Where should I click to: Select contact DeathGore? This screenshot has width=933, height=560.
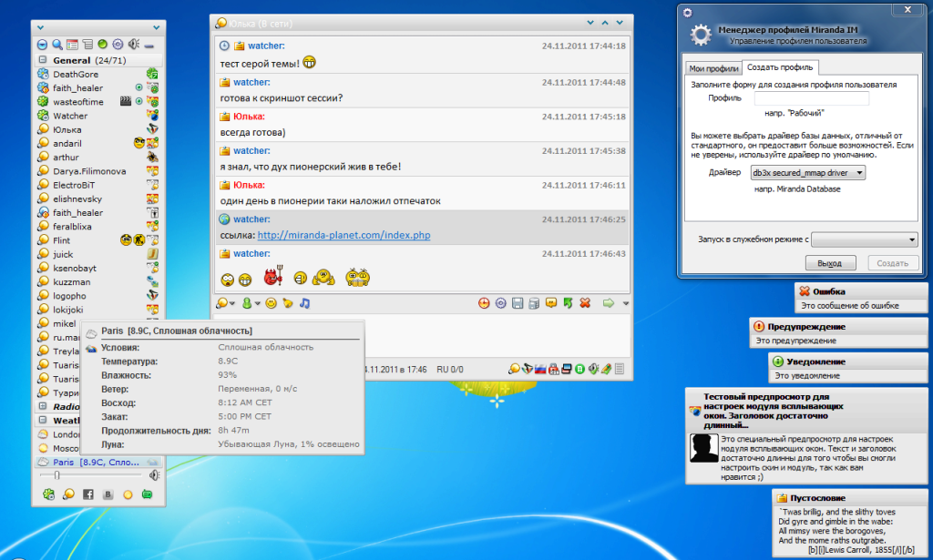[x=97, y=75]
